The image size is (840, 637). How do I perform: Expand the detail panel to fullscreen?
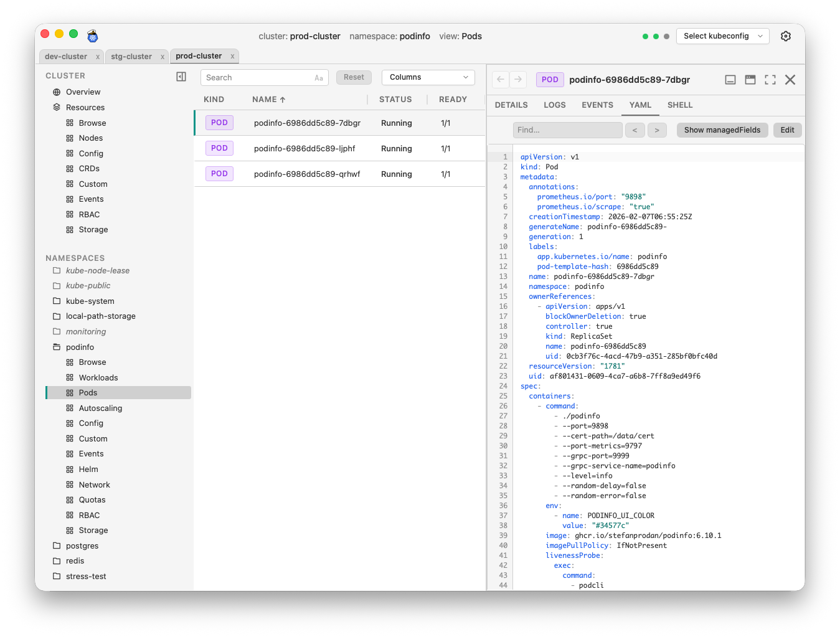[x=770, y=80]
